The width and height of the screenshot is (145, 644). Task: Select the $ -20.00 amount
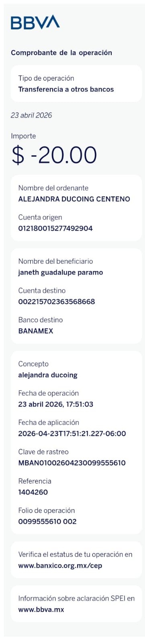(54, 155)
